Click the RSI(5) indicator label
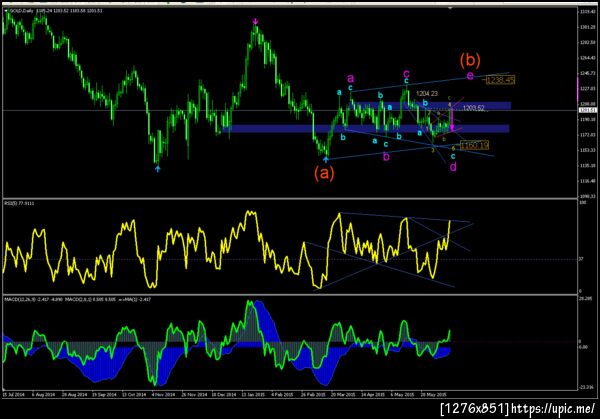600x419 pixels. click(19, 203)
